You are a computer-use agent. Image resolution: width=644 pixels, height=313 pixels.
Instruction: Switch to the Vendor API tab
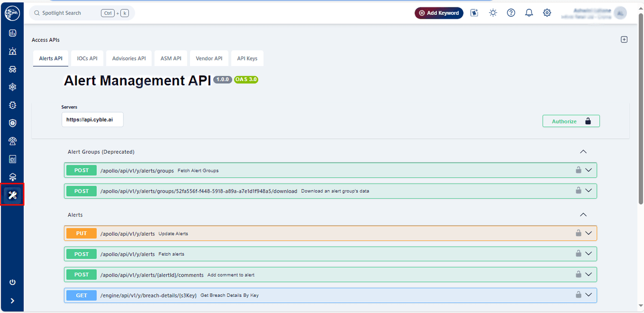(x=209, y=59)
